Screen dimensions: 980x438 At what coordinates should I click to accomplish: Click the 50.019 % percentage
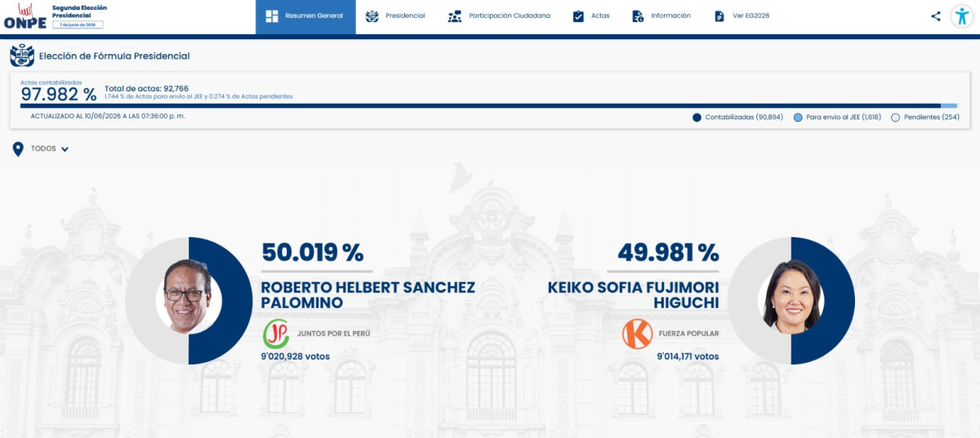312,253
